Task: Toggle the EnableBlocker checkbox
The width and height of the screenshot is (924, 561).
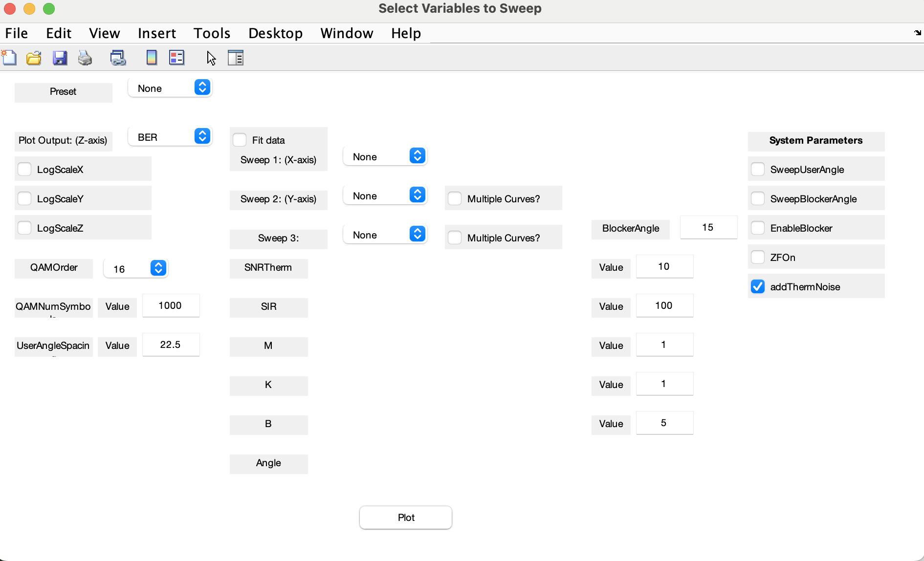Action: [758, 228]
